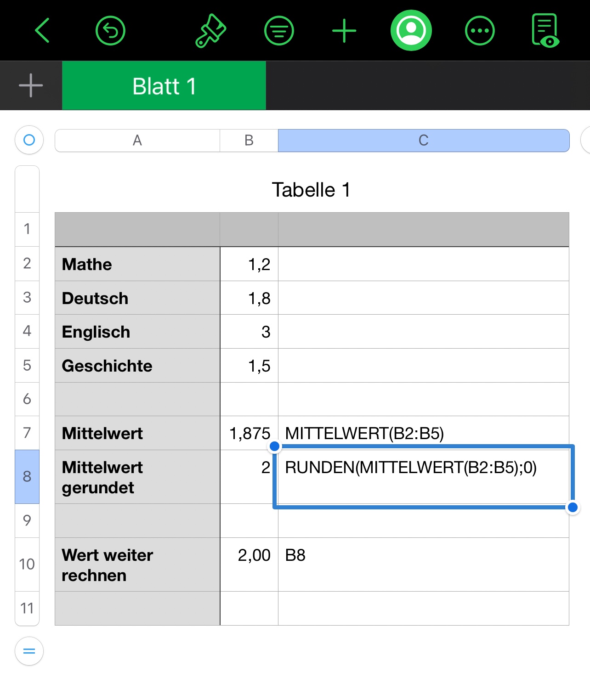590x700 pixels.
Task: Select column A header
Action: pos(137,141)
